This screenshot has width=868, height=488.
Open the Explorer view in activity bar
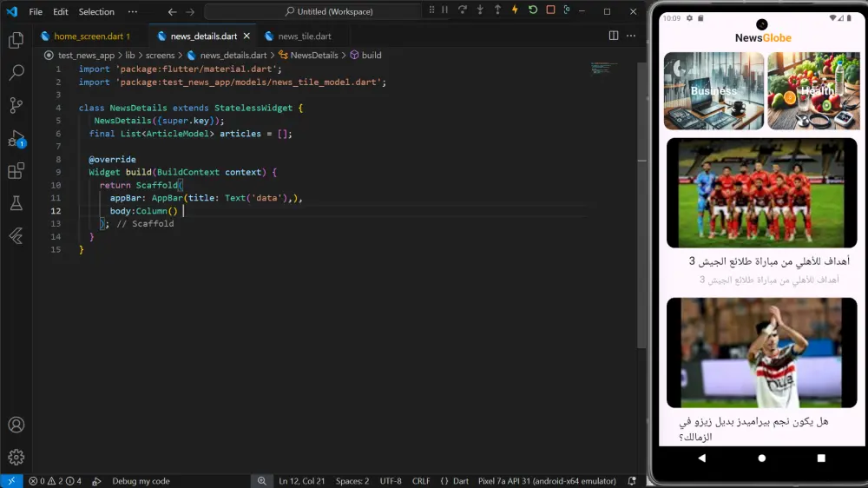tap(16, 40)
